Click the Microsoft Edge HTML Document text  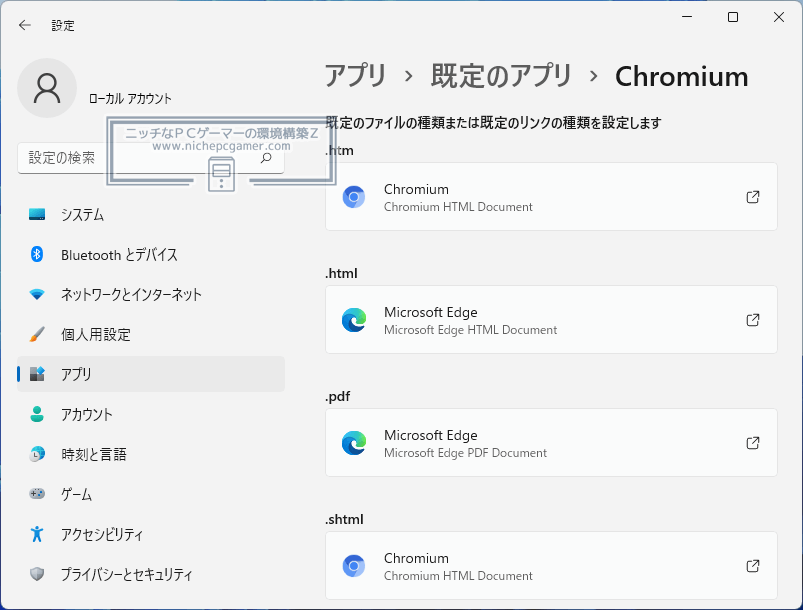(471, 330)
